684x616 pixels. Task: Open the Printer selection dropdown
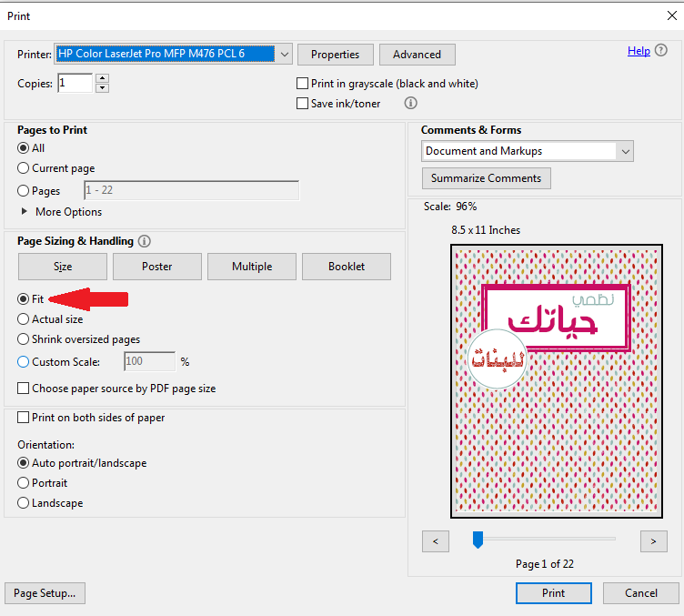[x=284, y=55]
